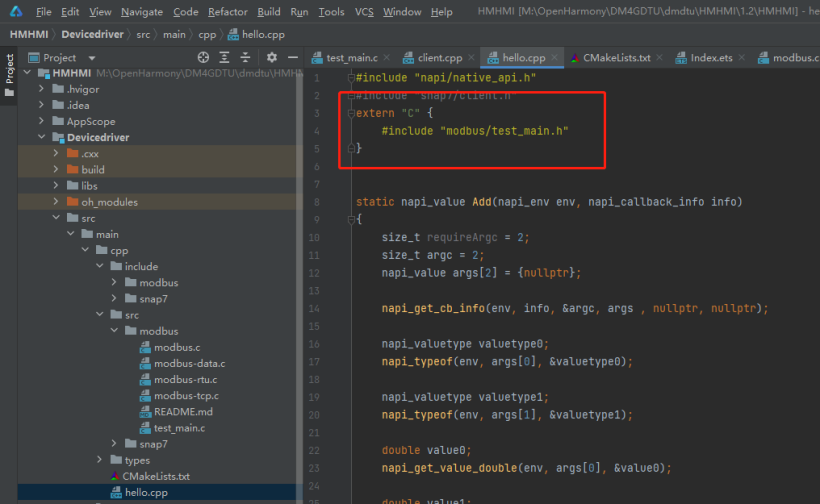This screenshot has height=504, width=820.
Task: Click the main breadcrumb in navigation bar
Action: coord(174,35)
